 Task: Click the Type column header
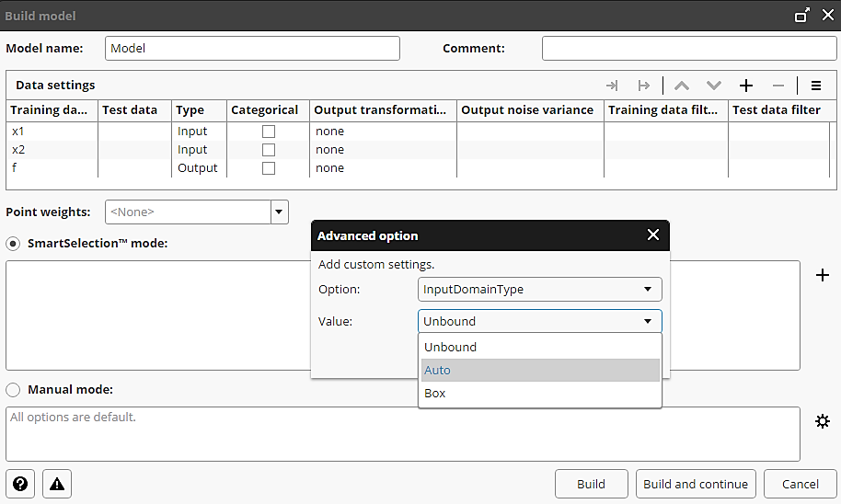(x=199, y=110)
